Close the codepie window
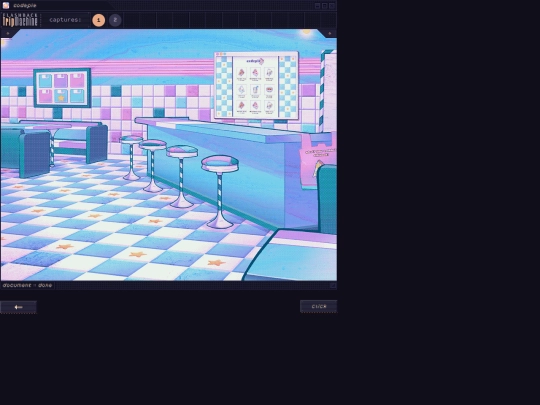The image size is (540, 405). 332,6
